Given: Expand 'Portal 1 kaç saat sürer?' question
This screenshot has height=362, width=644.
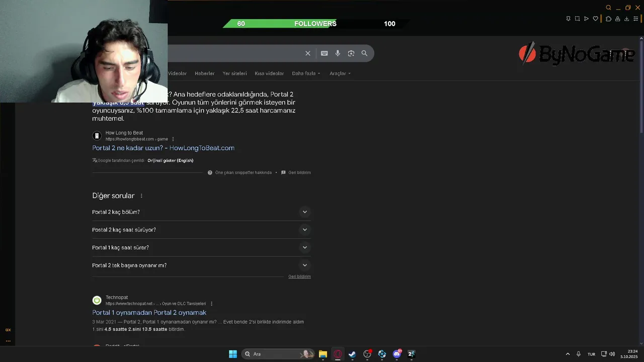Looking at the screenshot, I should pos(201,247).
